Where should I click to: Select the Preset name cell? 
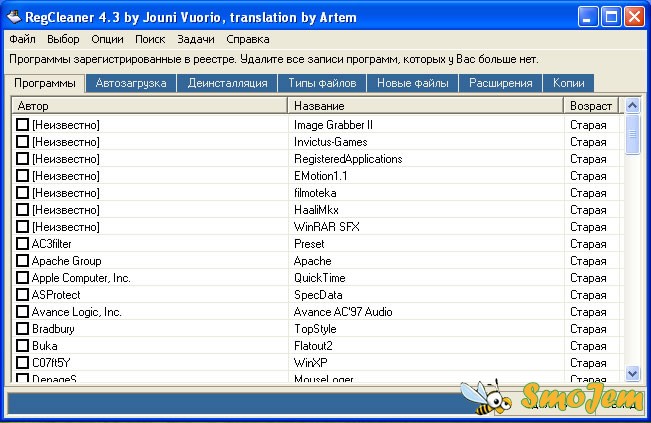[309, 244]
